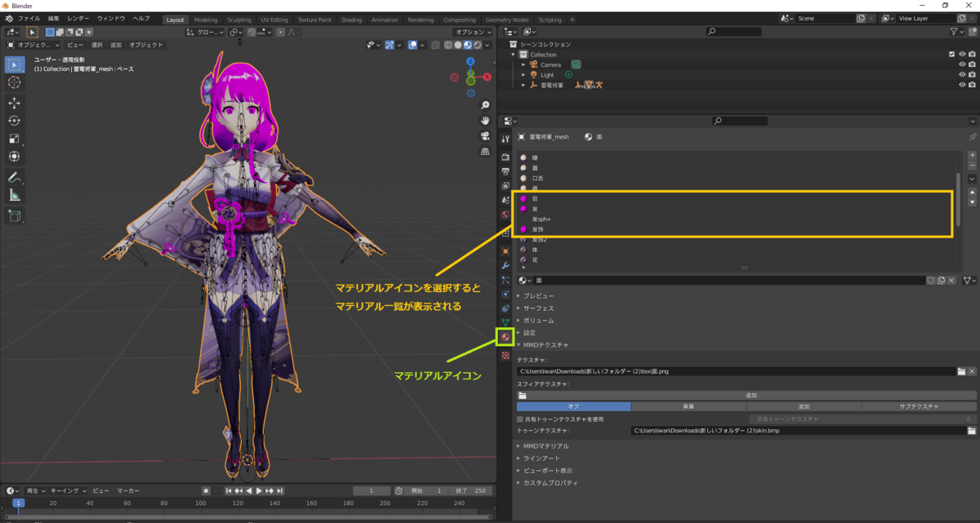The width and height of the screenshot is (980, 523).
Task: Open the viewport 追加 menu button
Action: coord(115,45)
